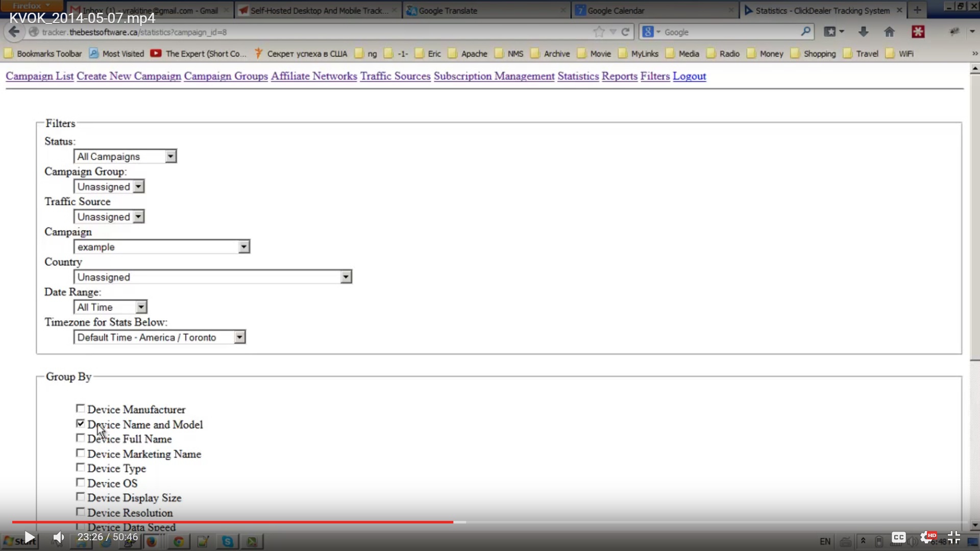Open search engine selector dropdown
Screen dimensions: 980x551
pyautogui.click(x=651, y=32)
